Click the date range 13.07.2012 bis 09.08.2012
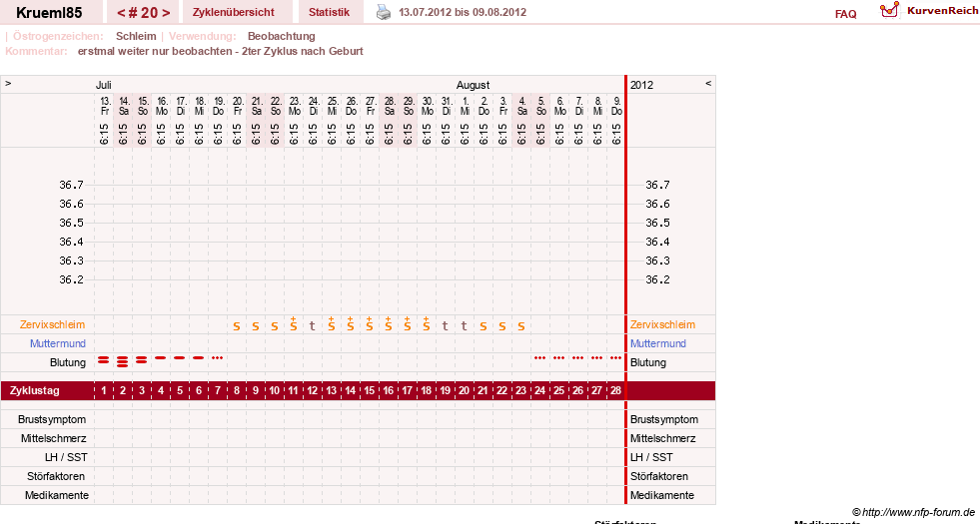980x524 pixels. coord(463,13)
